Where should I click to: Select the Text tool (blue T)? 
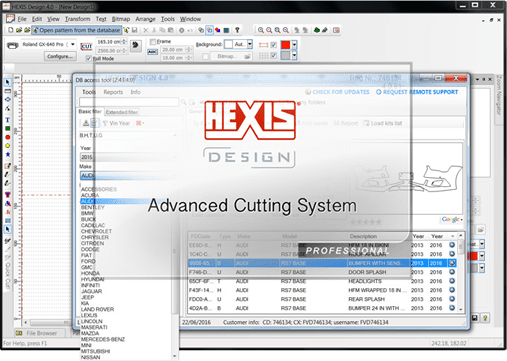(8, 120)
